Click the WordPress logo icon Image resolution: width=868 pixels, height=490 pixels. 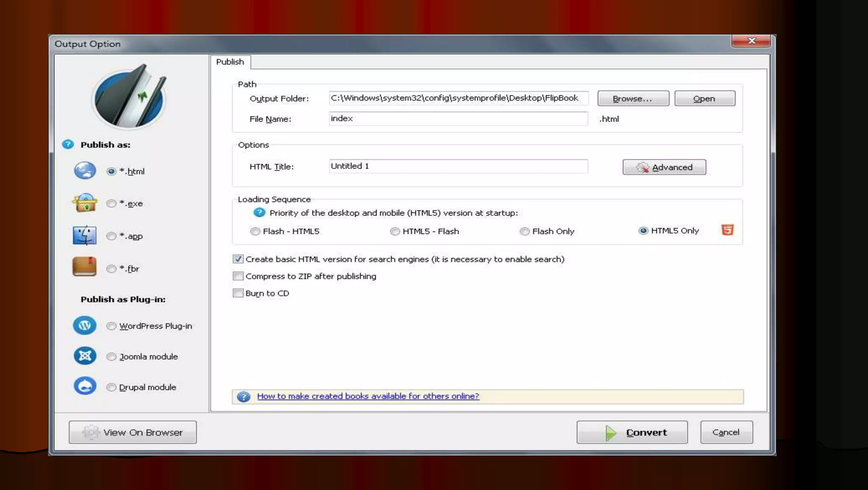coord(85,325)
